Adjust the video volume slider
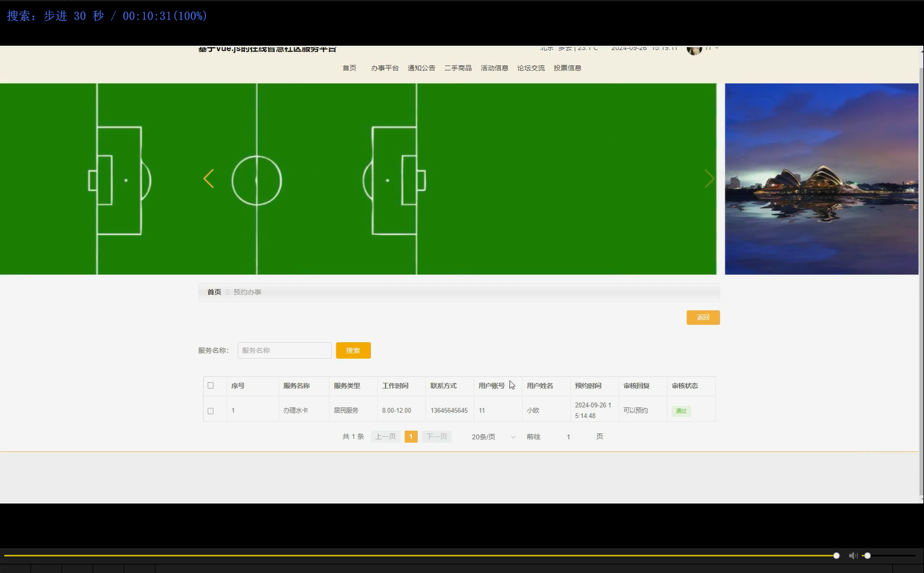Screen dimensions: 924x573 (x=889, y=555)
